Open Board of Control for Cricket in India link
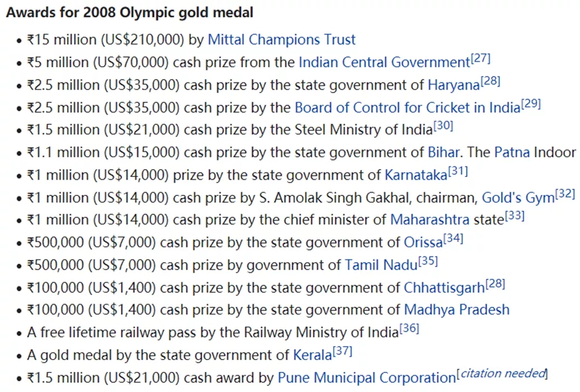The height and width of the screenshot is (392, 580). click(407, 108)
